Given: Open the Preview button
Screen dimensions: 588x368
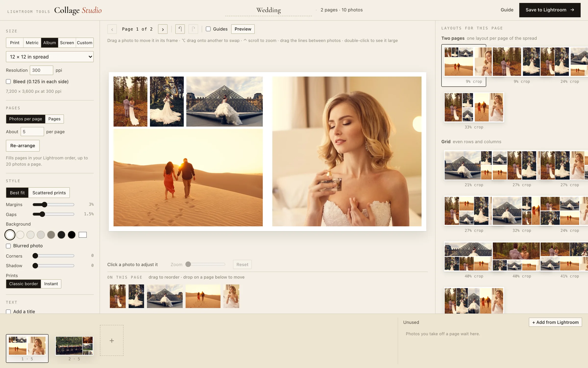Looking at the screenshot, I should [243, 29].
